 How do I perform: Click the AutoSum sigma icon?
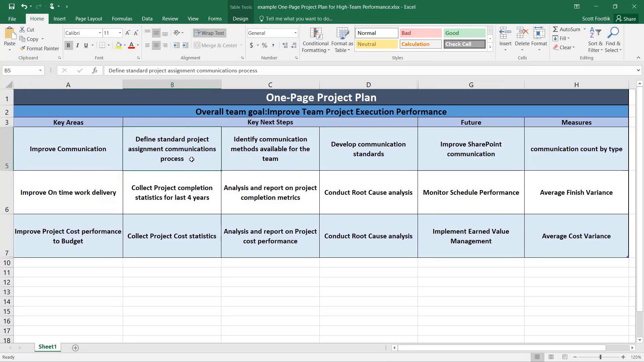pos(555,29)
